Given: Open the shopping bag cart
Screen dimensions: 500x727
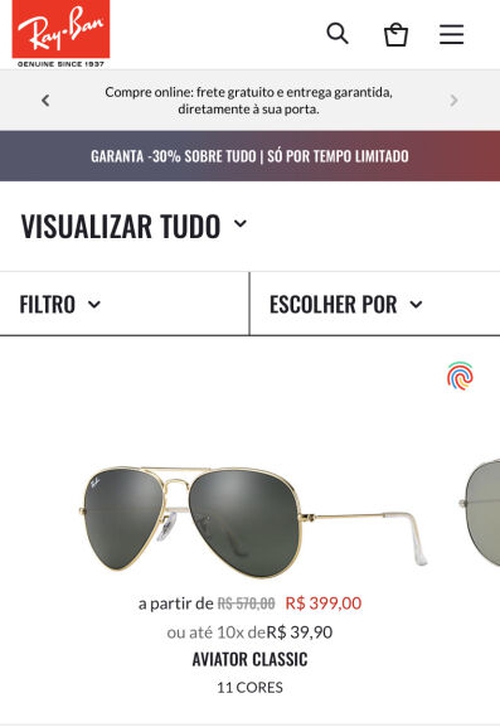Looking at the screenshot, I should tap(396, 35).
